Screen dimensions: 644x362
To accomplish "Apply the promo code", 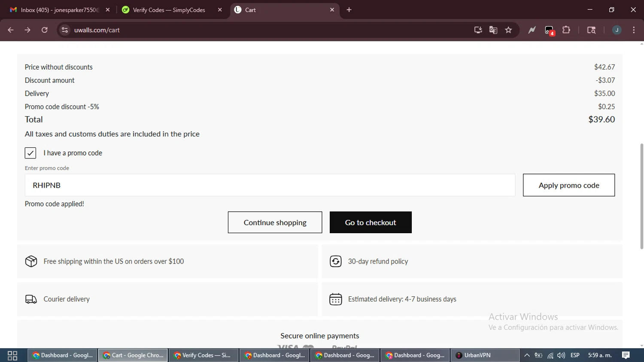I will (569, 185).
